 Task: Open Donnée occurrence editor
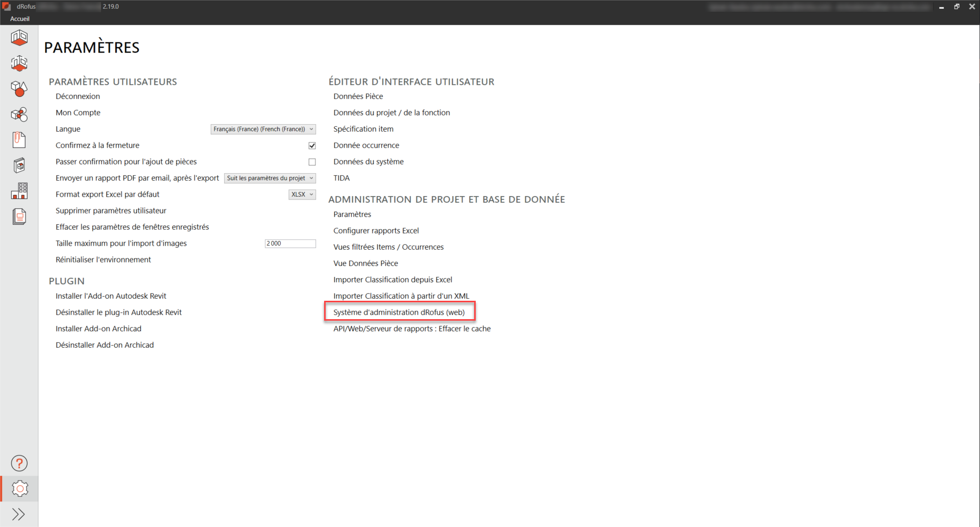tap(366, 145)
